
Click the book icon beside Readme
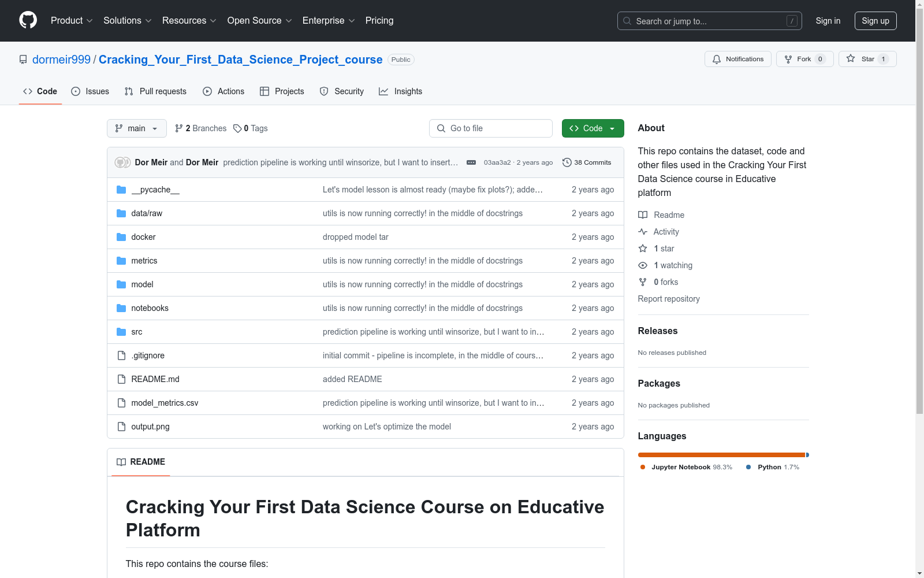click(643, 215)
